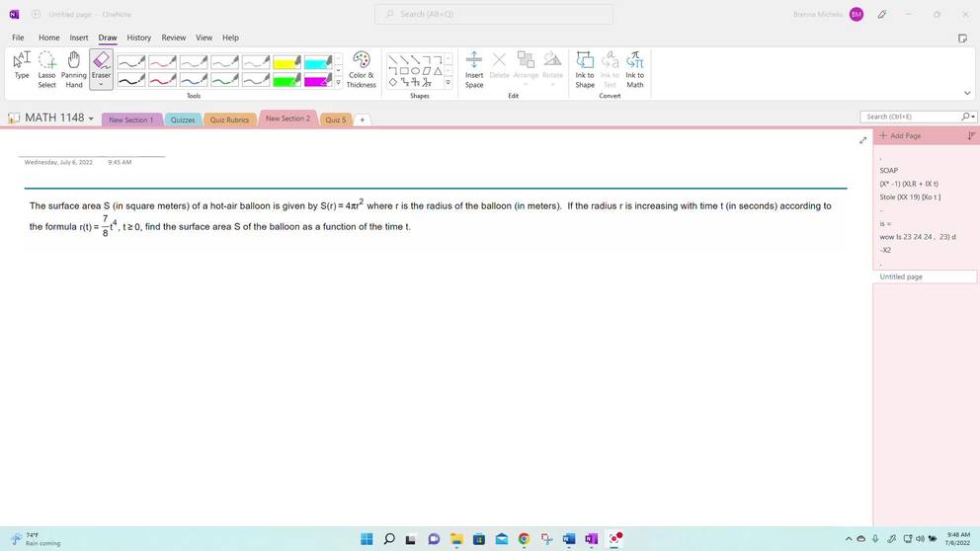Click the Ink to Math button
This screenshot has width=980, height=551.
tap(635, 69)
